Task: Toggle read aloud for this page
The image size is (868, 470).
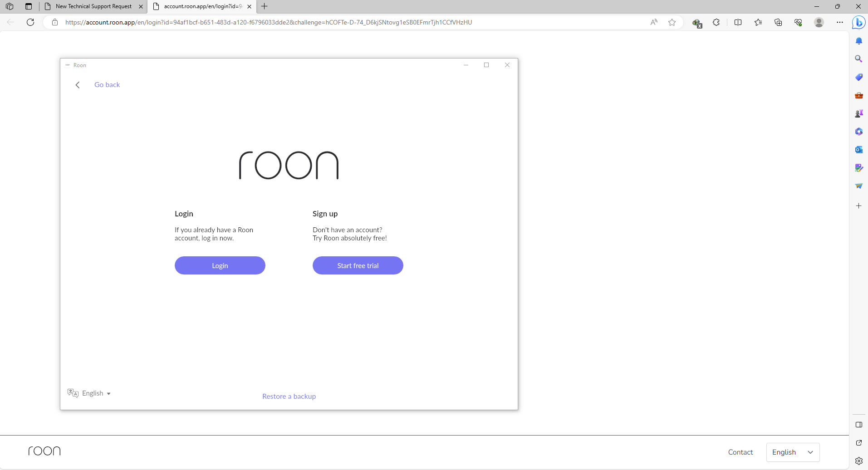Action: [x=653, y=22]
